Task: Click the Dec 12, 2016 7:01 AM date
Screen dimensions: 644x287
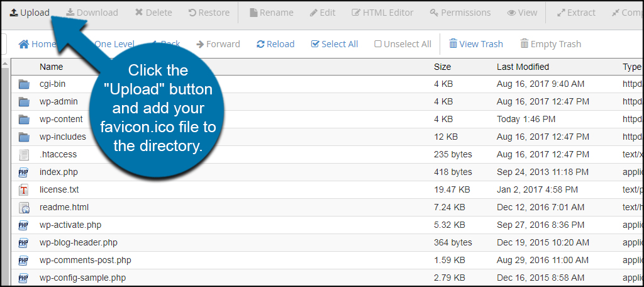Action: click(x=540, y=208)
